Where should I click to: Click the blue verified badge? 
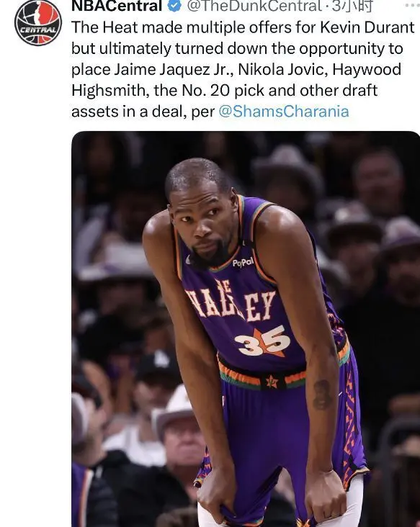click(x=174, y=5)
